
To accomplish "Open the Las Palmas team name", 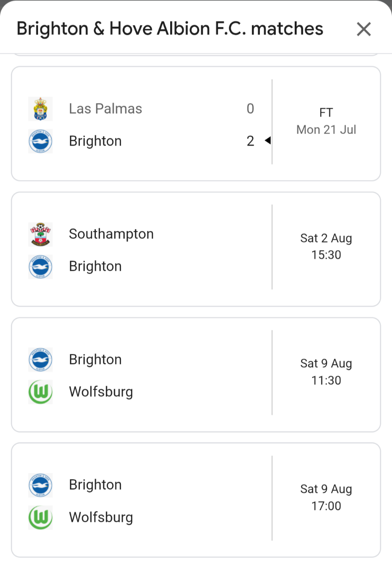I will tap(105, 109).
